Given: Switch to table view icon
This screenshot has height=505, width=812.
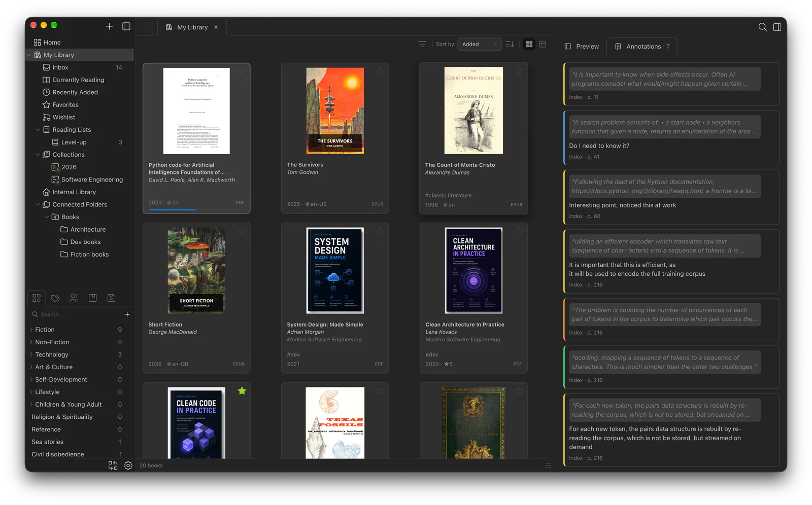Looking at the screenshot, I should [x=543, y=44].
